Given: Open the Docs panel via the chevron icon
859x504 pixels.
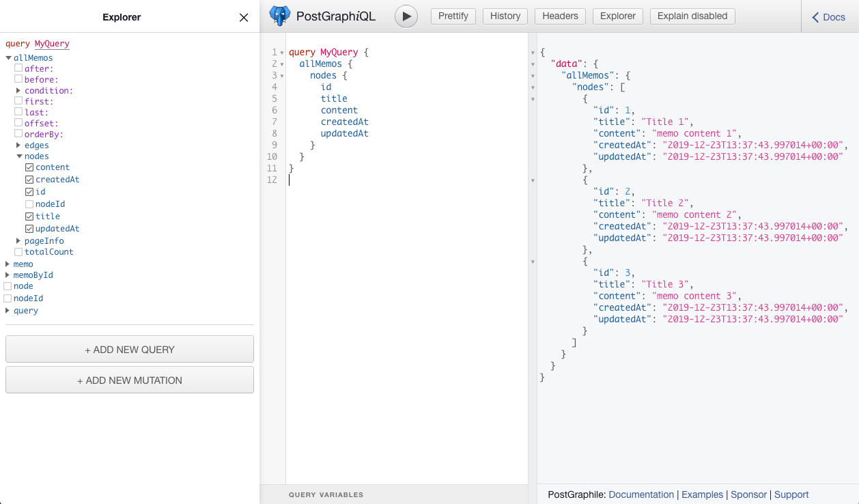Looking at the screenshot, I should click(816, 17).
